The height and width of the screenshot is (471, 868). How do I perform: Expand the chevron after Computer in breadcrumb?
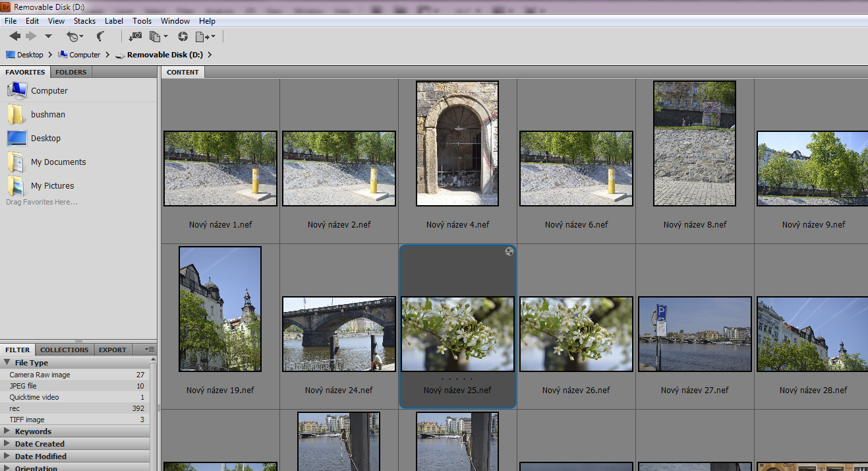pyautogui.click(x=107, y=55)
